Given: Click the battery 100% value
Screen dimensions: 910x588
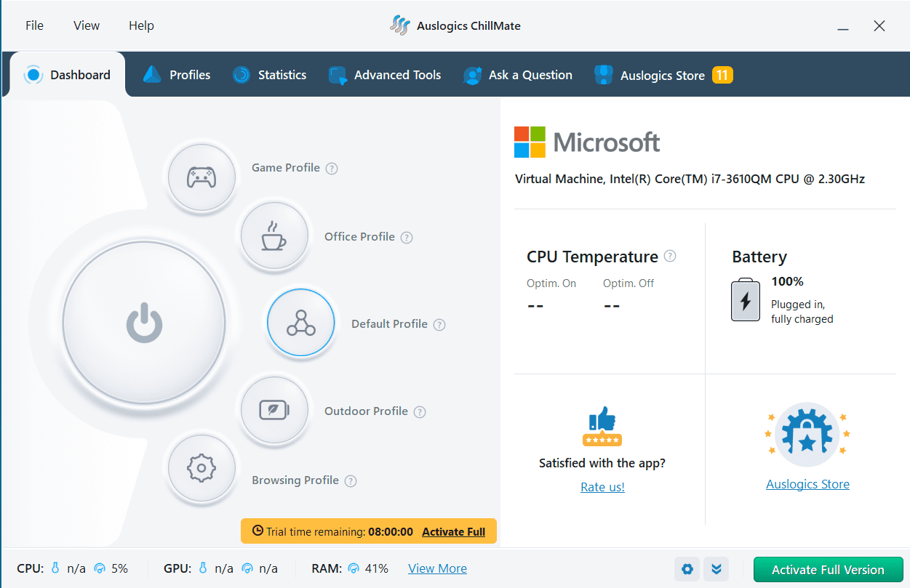Looking at the screenshot, I should coord(787,281).
